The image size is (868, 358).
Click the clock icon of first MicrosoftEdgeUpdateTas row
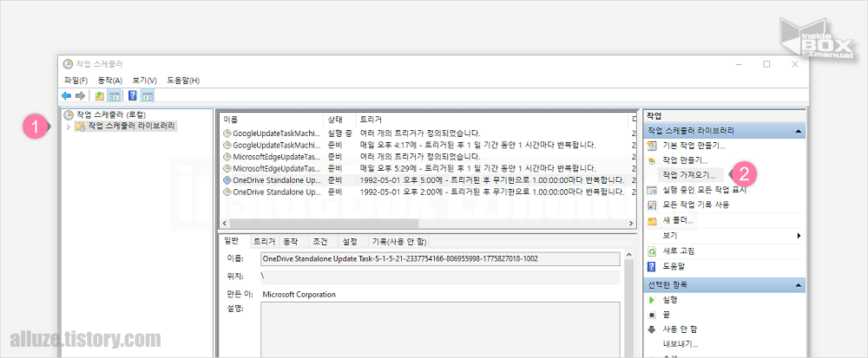[x=227, y=157]
